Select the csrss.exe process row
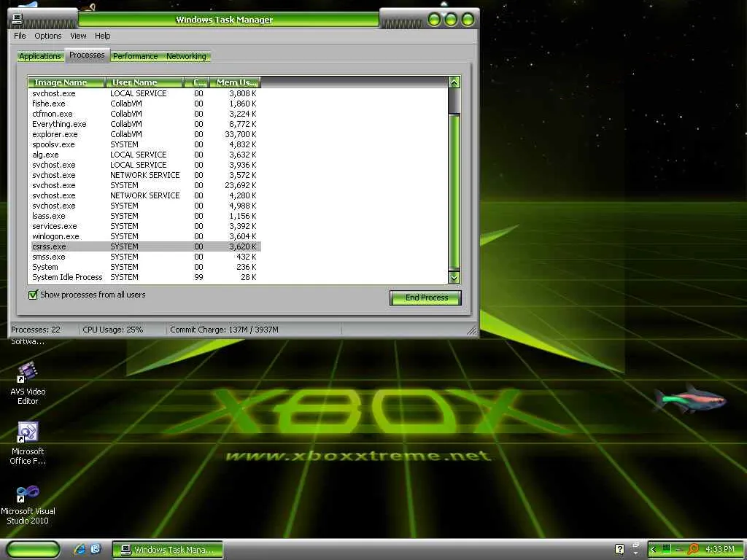This screenshot has width=747, height=560. 144,246
